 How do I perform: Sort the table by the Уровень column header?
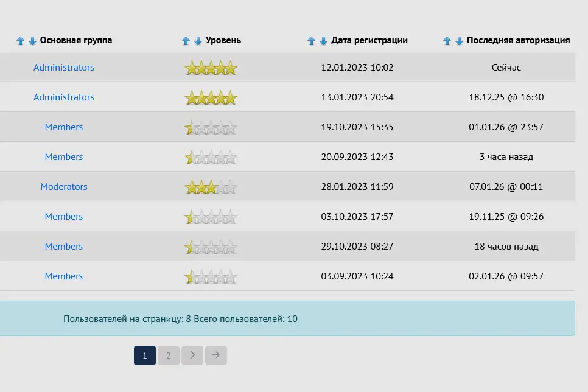(x=224, y=40)
